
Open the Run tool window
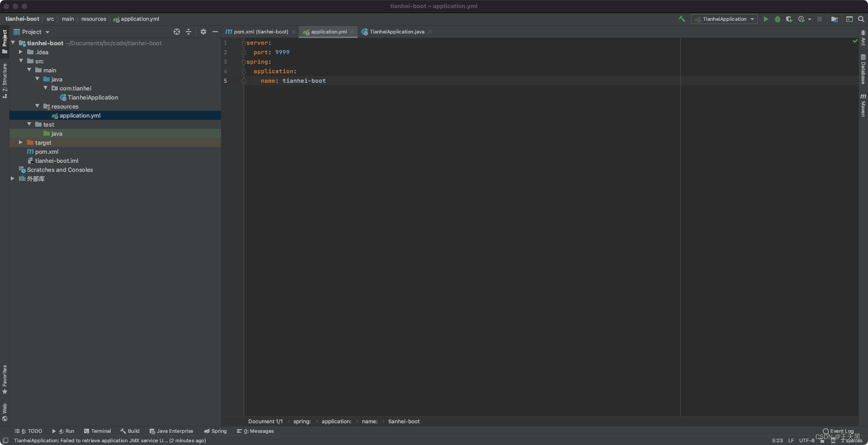63,431
